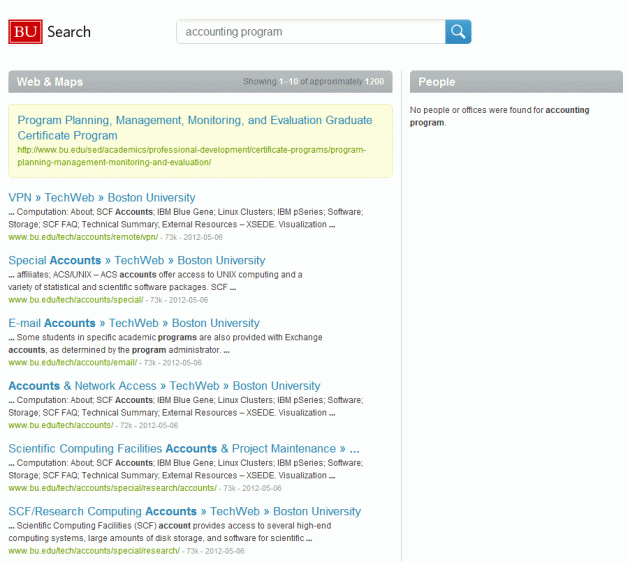Click the blue magnifier search button

458,32
